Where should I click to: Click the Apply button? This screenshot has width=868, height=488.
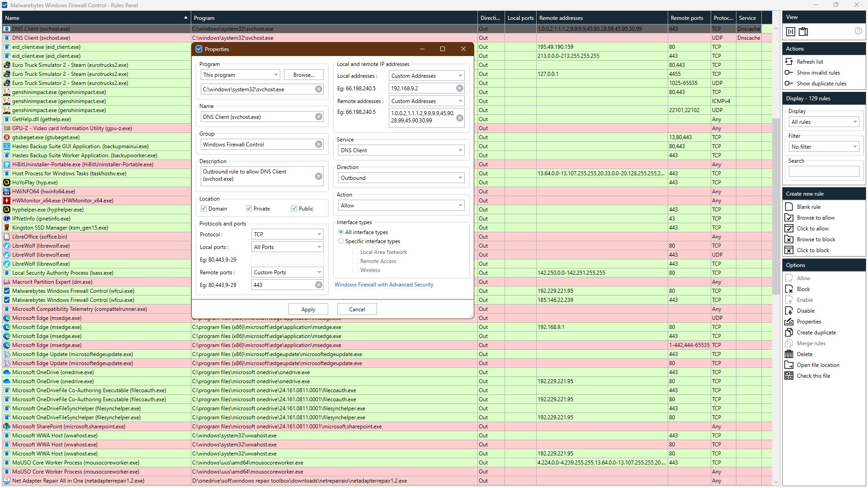(x=308, y=309)
